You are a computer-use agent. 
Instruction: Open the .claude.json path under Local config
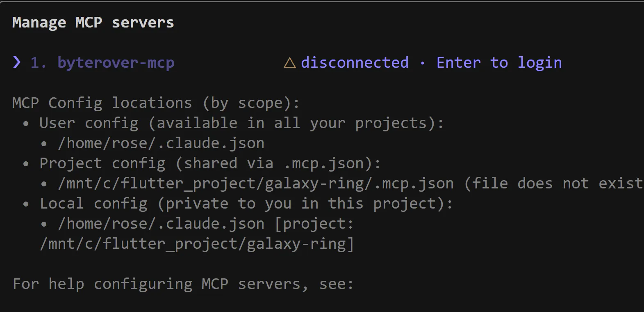(161, 224)
